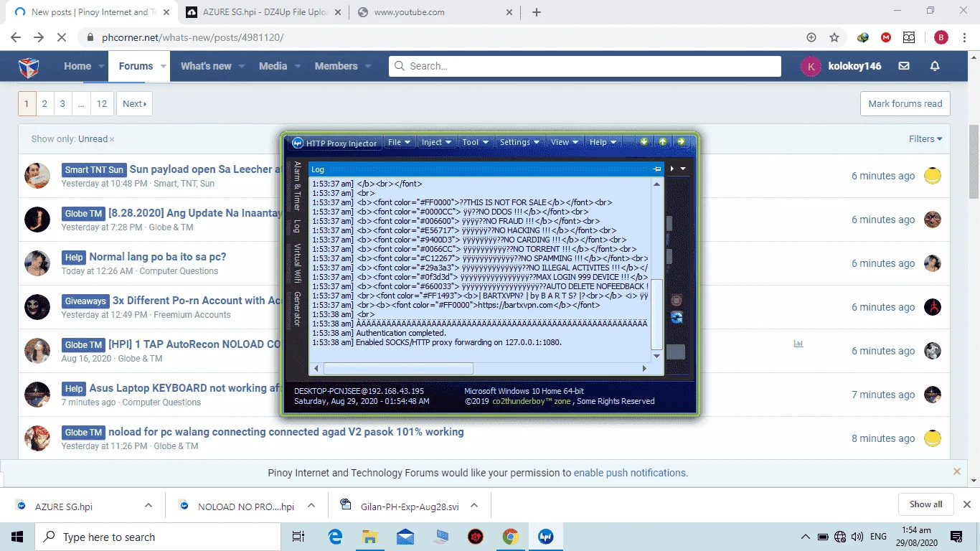Open page 12 of the pagination
Image resolution: width=980 pixels, height=551 pixels.
point(102,103)
